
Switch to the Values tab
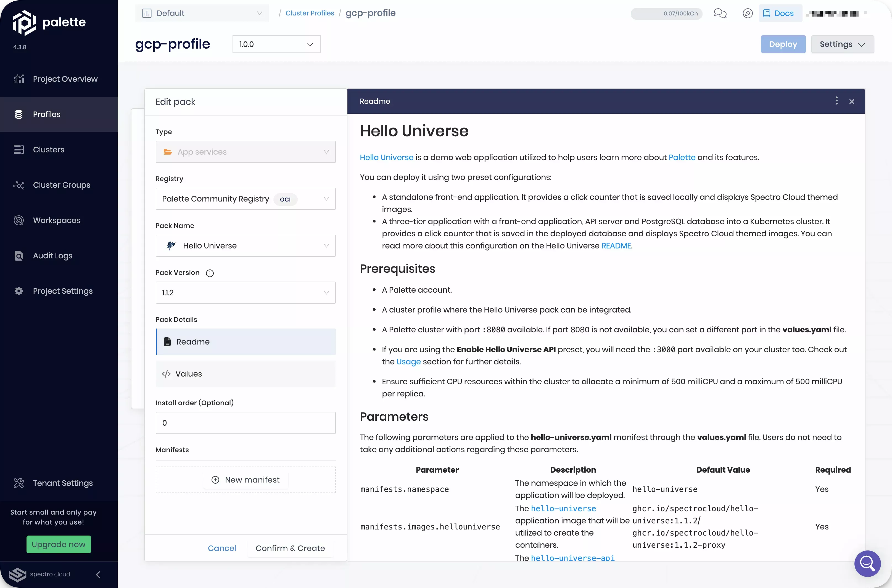(245, 374)
